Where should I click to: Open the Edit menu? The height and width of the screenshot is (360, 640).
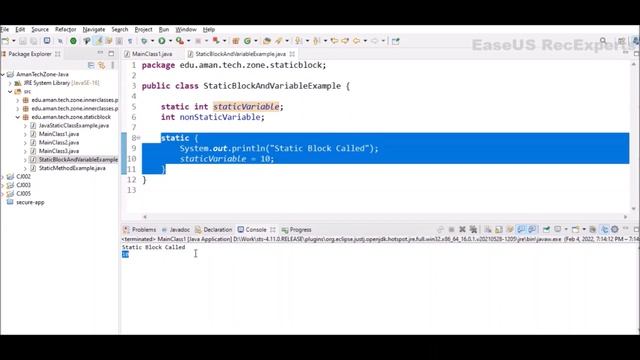coord(20,29)
